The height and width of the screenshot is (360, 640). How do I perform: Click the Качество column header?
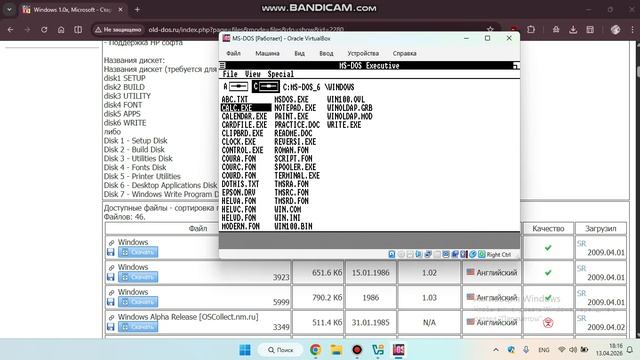click(548, 229)
